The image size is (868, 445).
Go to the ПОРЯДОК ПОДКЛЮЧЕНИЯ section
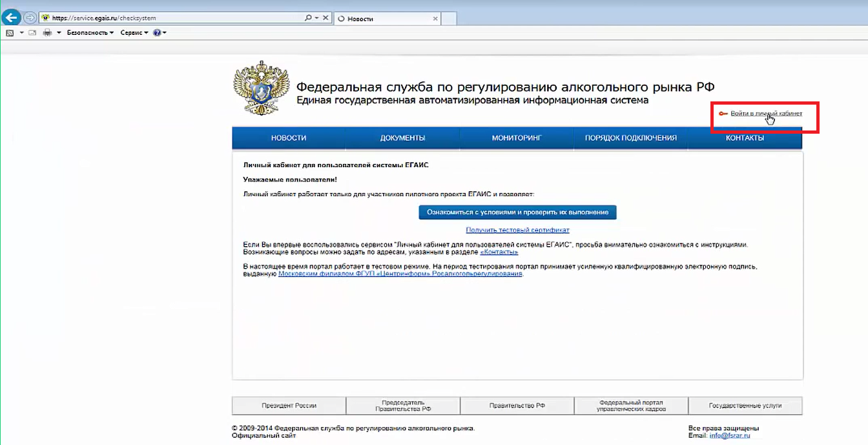(630, 138)
